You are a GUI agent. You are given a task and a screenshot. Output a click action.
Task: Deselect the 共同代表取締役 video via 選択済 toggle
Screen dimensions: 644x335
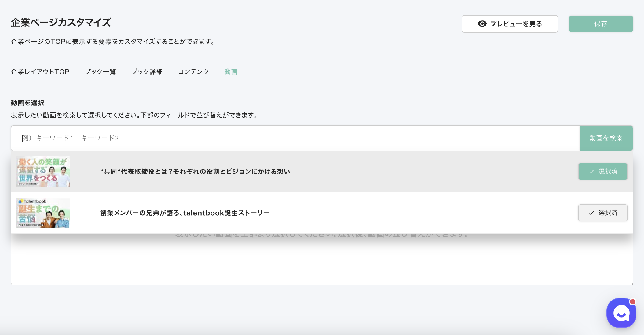click(603, 172)
